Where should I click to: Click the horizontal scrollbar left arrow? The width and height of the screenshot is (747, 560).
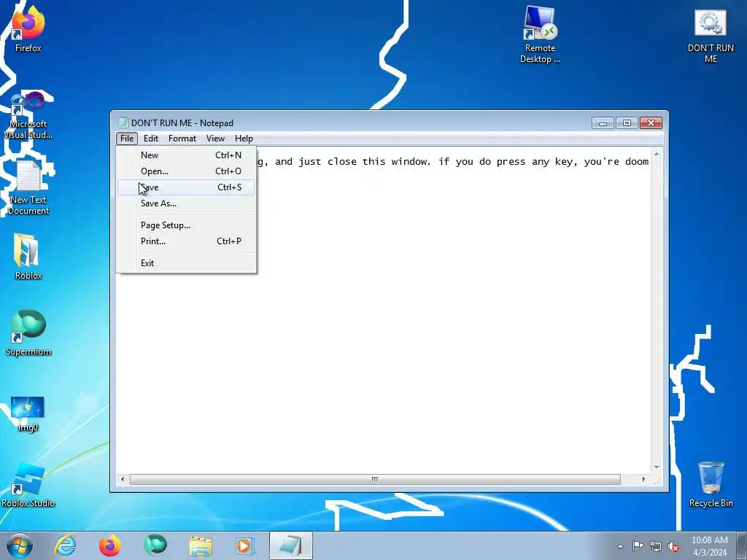coord(123,479)
